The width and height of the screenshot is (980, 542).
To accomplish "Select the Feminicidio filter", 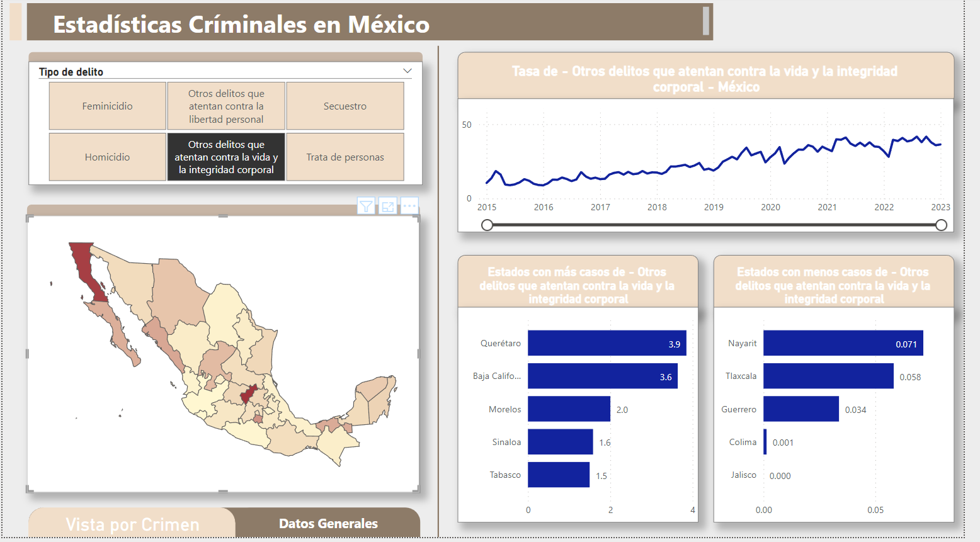I will 107,106.
